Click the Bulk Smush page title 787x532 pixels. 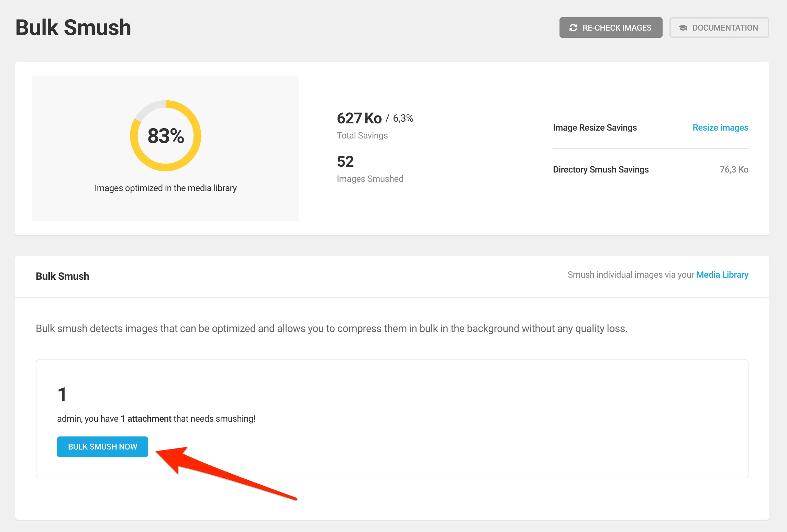click(73, 27)
